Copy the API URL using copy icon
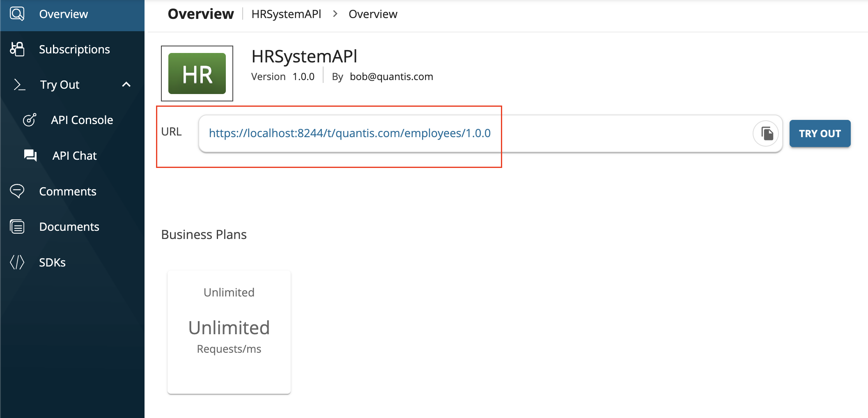 [766, 133]
